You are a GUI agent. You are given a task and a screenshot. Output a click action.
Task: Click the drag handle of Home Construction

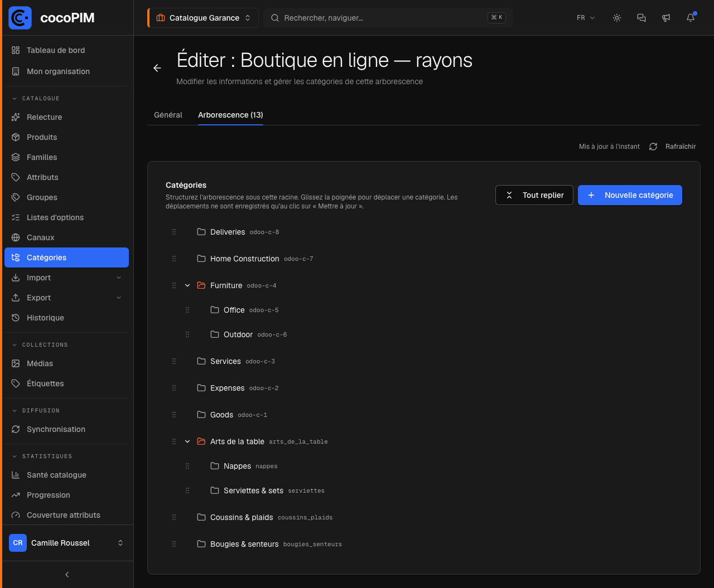pos(174,259)
